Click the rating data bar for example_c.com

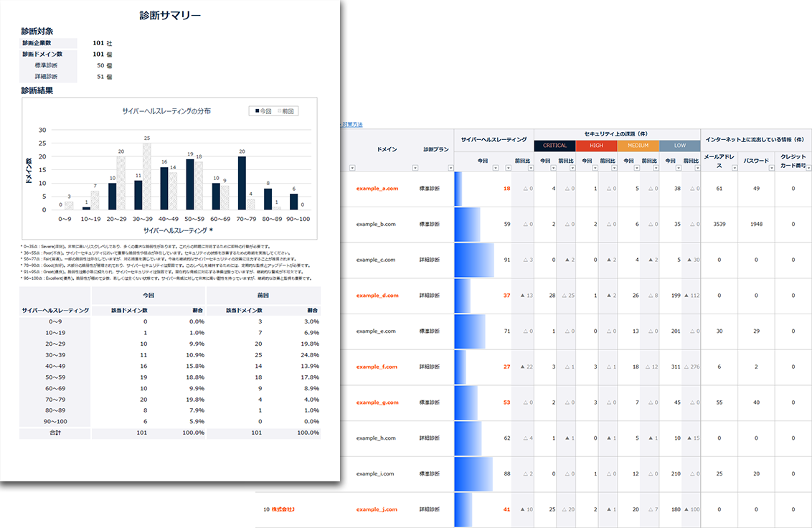pyautogui.click(x=474, y=260)
